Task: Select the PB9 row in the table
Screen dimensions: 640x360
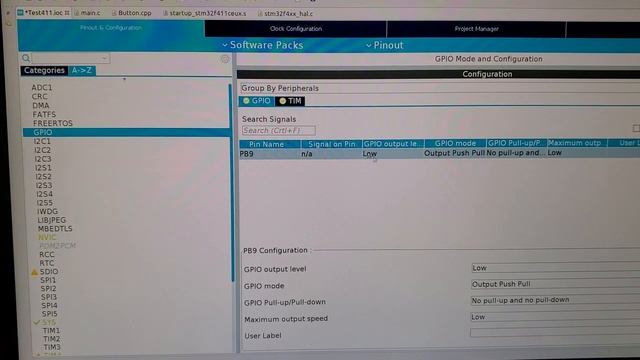Action: (x=439, y=153)
